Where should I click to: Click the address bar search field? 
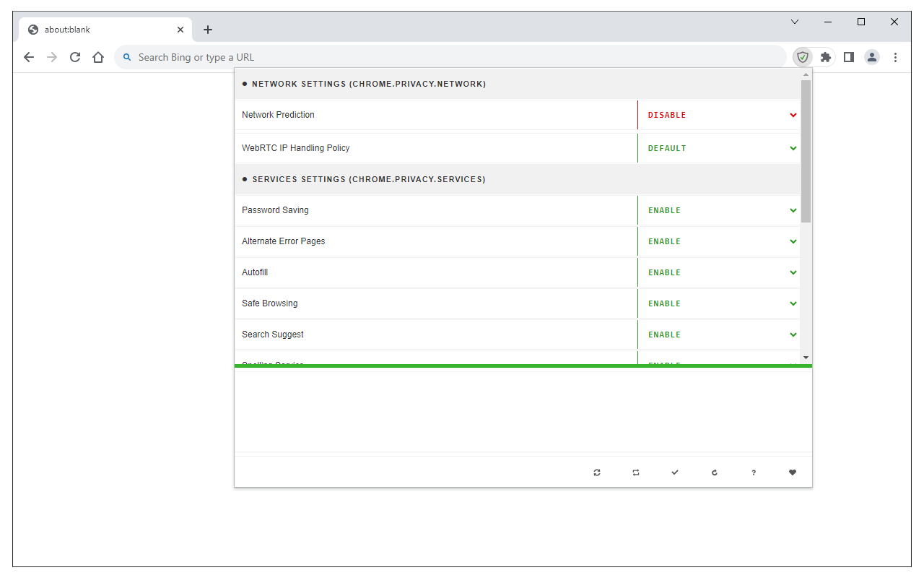coord(450,57)
